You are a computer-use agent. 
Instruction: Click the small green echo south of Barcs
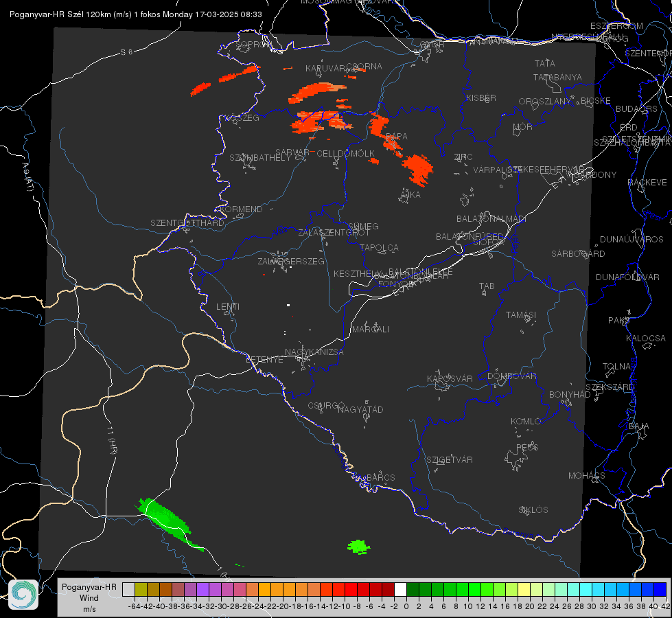[359, 547]
